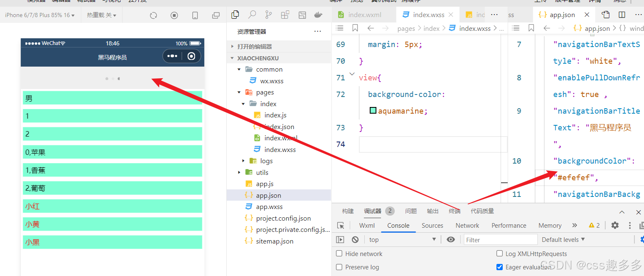Click the hidden tabs ellipsis next to index.js tab
Screen dimensions: 644x276
(x=494, y=15)
